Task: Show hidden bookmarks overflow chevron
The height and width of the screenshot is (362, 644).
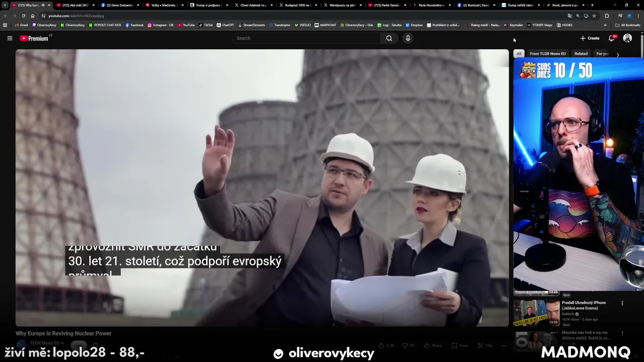Action: point(605,25)
